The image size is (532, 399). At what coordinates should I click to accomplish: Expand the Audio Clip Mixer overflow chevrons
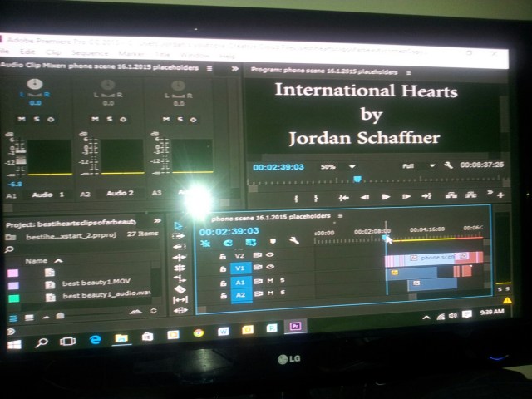234,68
